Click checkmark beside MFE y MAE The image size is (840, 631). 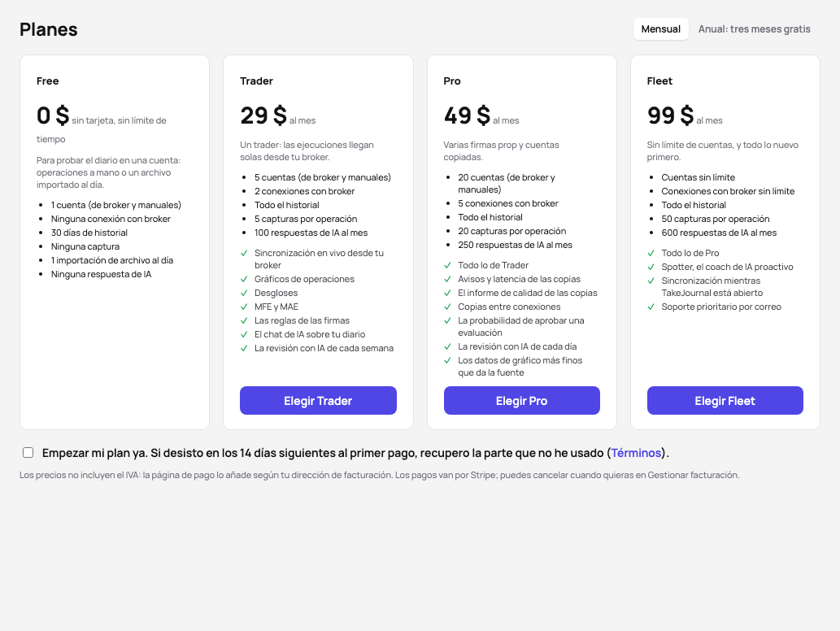[244, 307]
